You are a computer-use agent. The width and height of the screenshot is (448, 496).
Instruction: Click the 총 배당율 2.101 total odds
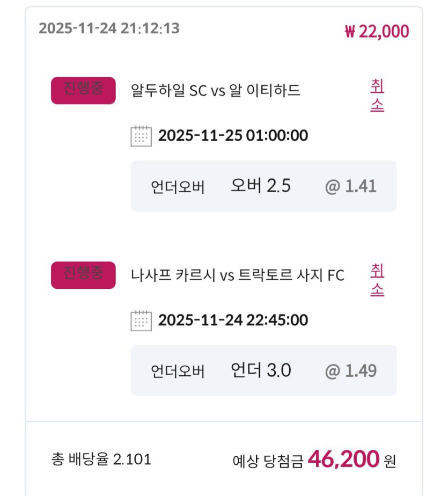point(101,459)
